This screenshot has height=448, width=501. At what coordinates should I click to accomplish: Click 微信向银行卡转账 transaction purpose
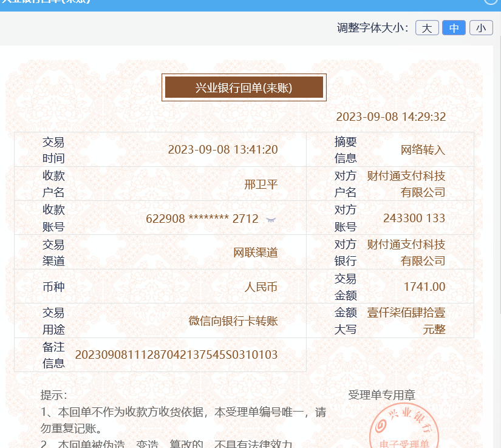pyautogui.click(x=233, y=321)
